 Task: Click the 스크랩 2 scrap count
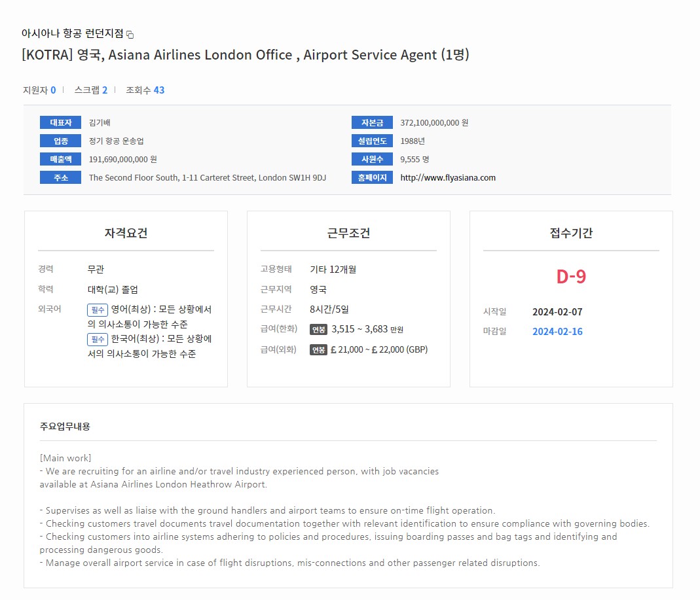point(90,90)
